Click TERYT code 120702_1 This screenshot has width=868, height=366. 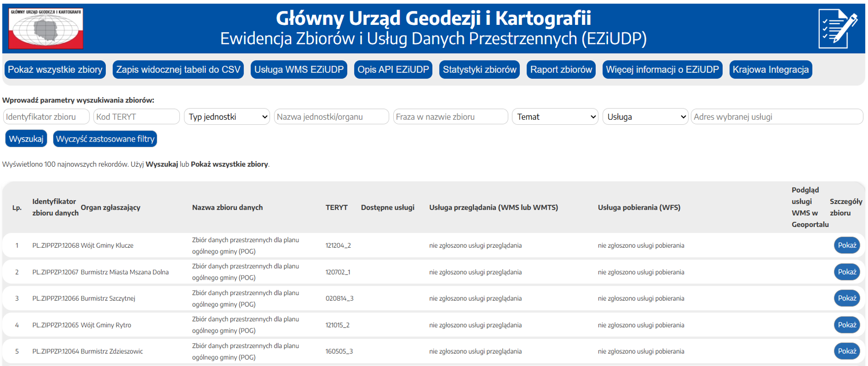pyautogui.click(x=338, y=272)
